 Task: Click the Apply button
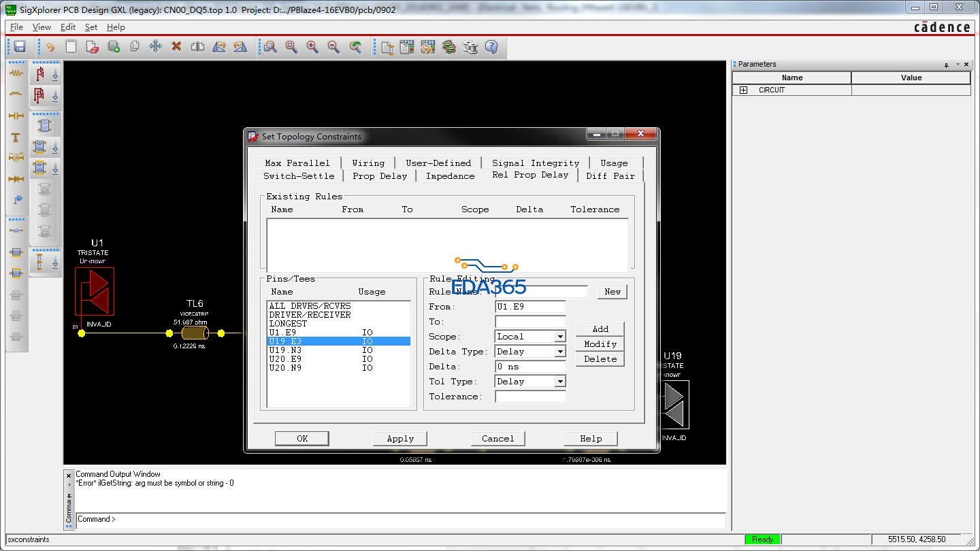tap(400, 439)
